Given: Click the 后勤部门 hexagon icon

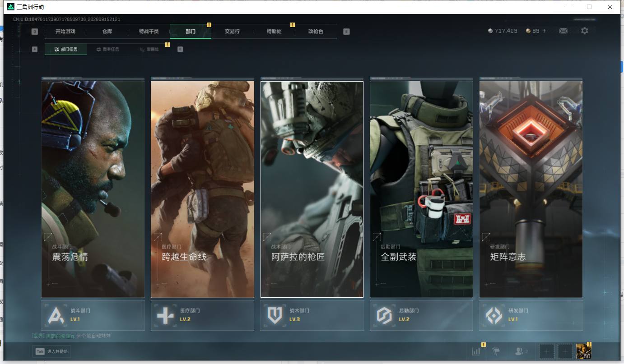Looking at the screenshot, I should pyautogui.click(x=384, y=315).
